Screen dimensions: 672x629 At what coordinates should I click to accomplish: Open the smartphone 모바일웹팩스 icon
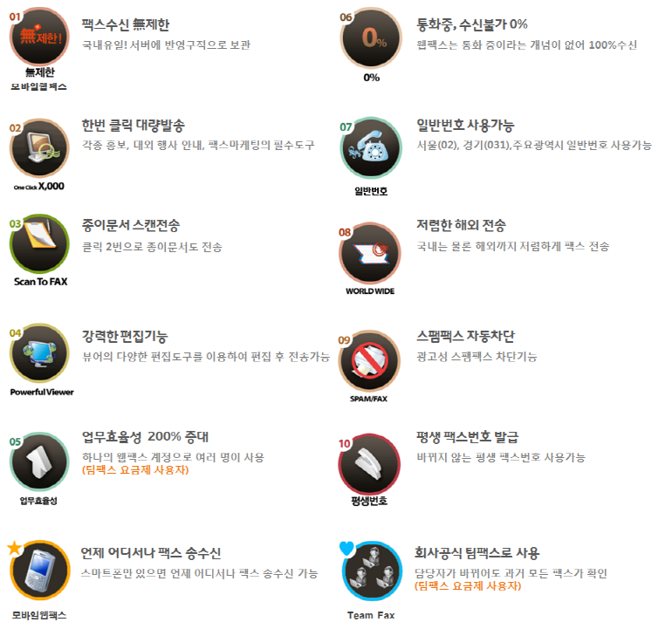coord(39,571)
